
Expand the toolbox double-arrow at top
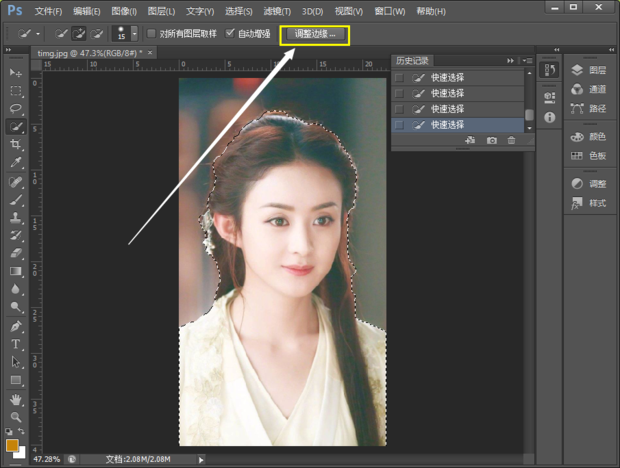pyautogui.click(x=8, y=50)
